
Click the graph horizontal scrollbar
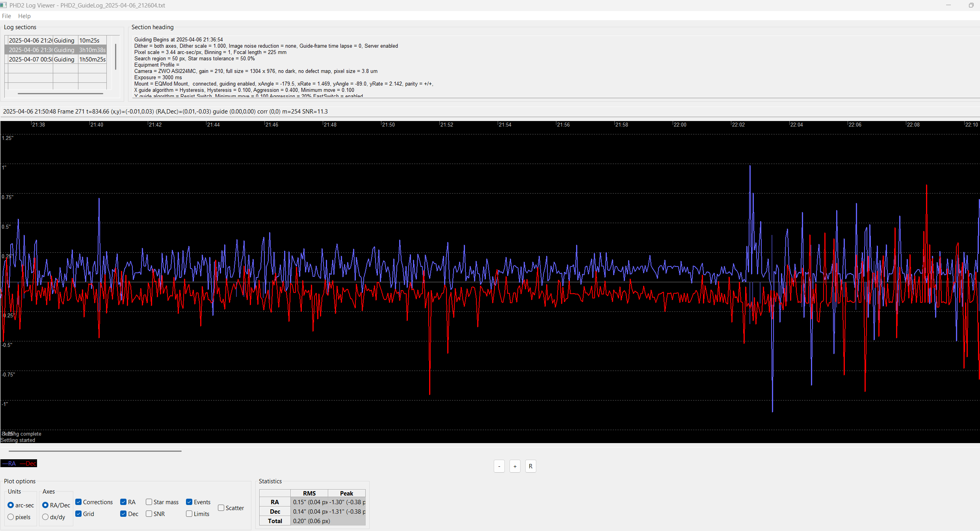pos(95,451)
